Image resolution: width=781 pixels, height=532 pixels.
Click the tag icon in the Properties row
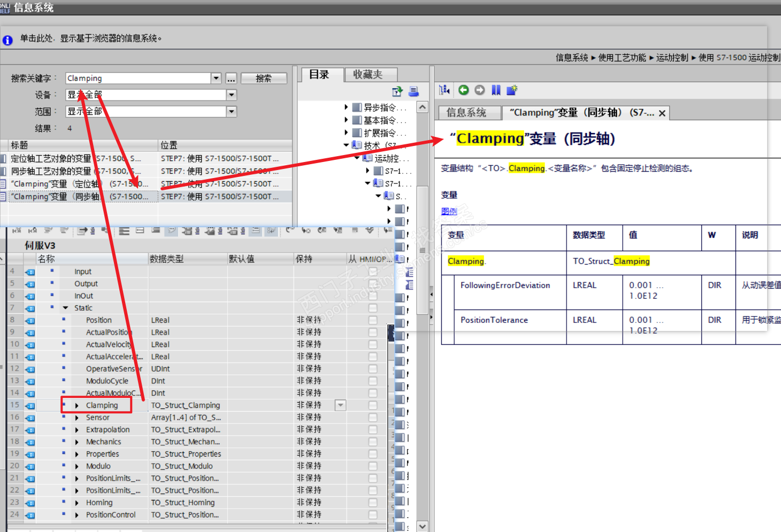pyautogui.click(x=30, y=454)
